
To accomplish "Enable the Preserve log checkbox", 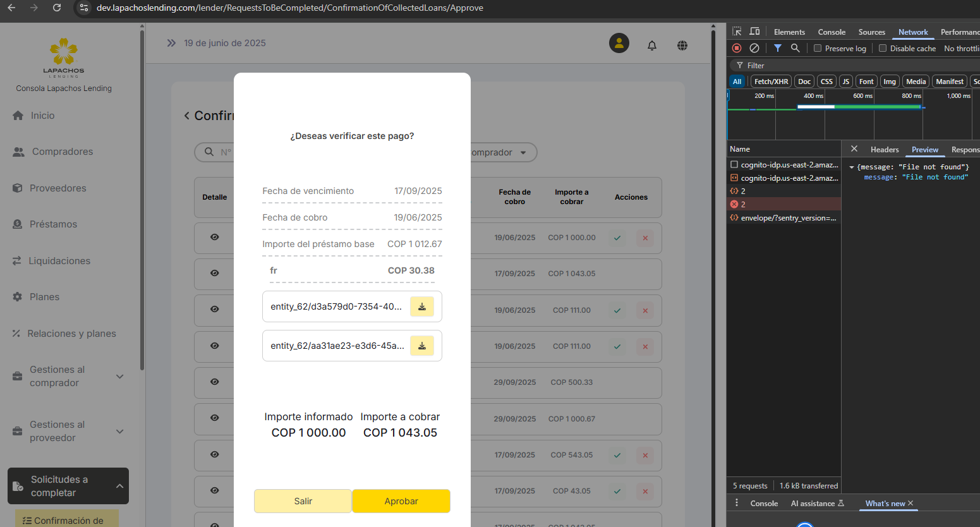I will [x=818, y=49].
